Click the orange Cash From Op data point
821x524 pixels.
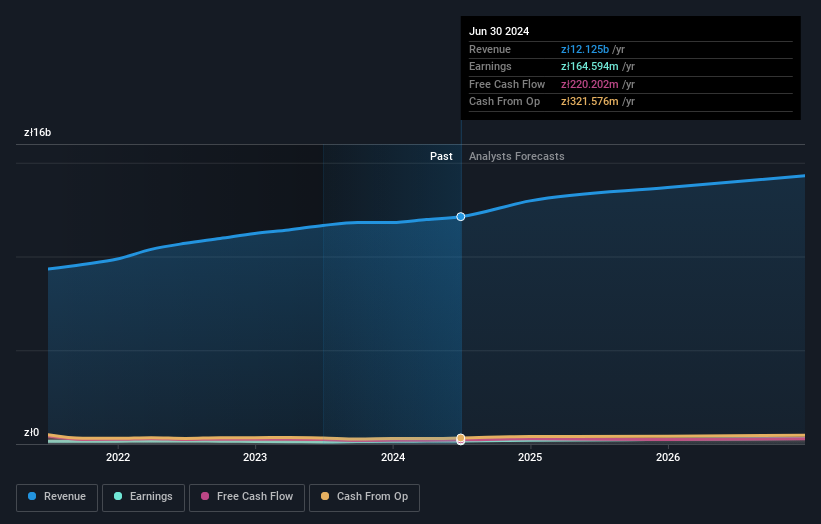click(x=461, y=438)
